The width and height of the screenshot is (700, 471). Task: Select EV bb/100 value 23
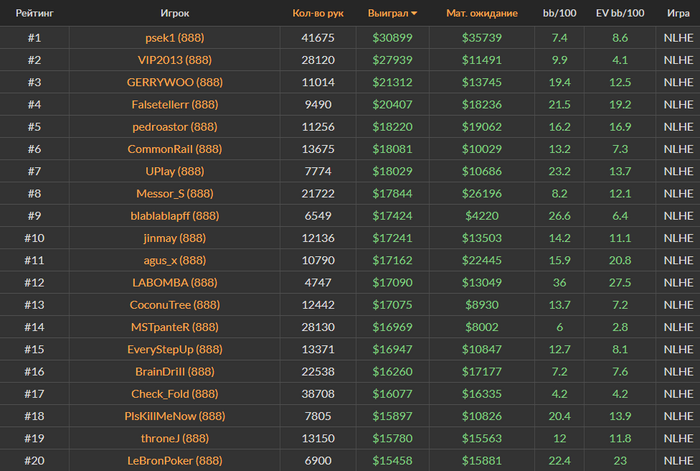(x=620, y=461)
